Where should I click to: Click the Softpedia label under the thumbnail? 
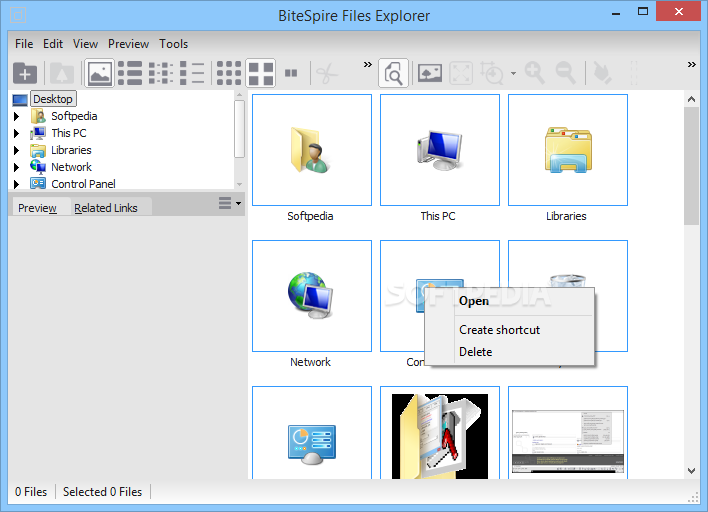tap(310, 216)
